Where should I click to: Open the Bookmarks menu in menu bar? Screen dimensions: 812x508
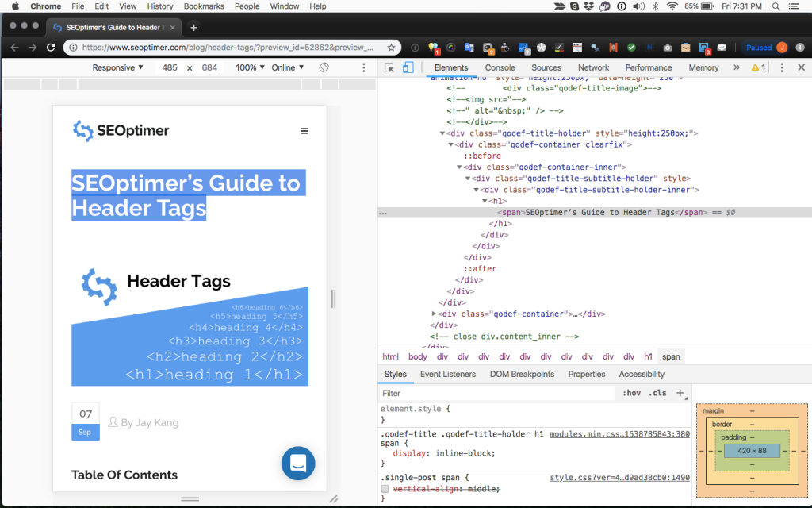tap(204, 6)
